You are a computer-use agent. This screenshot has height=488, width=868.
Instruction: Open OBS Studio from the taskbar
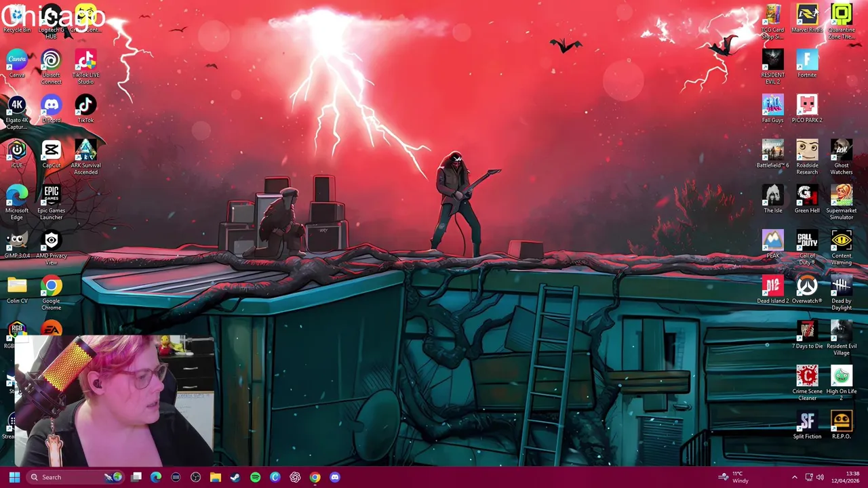point(195,477)
